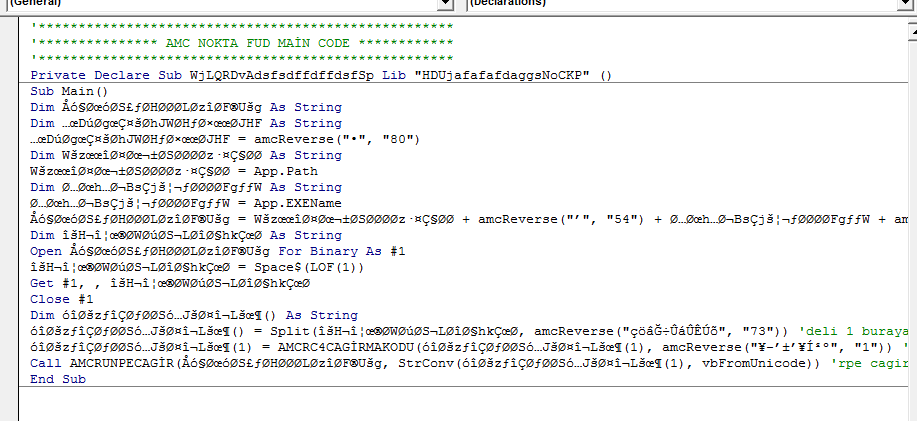917x421 pixels.
Task: Click the 'App.EXEName' expression
Action: click(x=298, y=203)
